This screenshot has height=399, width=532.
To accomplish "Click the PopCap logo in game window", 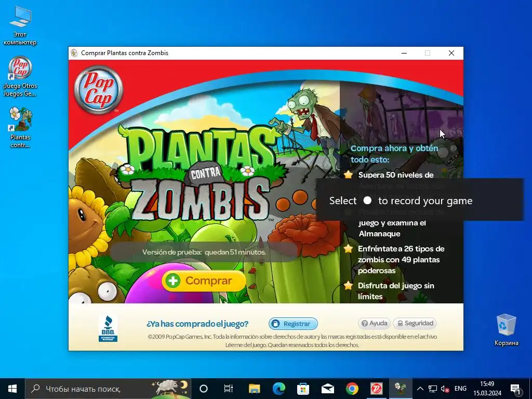I will tap(98, 90).
